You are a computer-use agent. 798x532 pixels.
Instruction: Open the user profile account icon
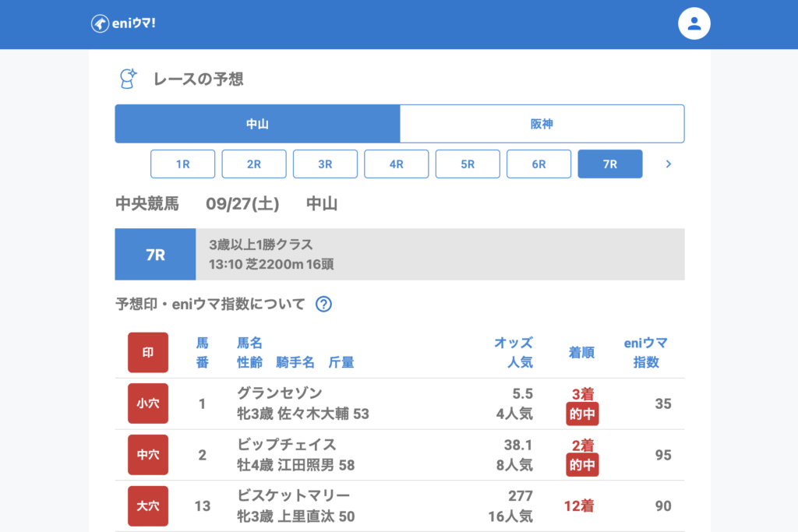tap(694, 23)
